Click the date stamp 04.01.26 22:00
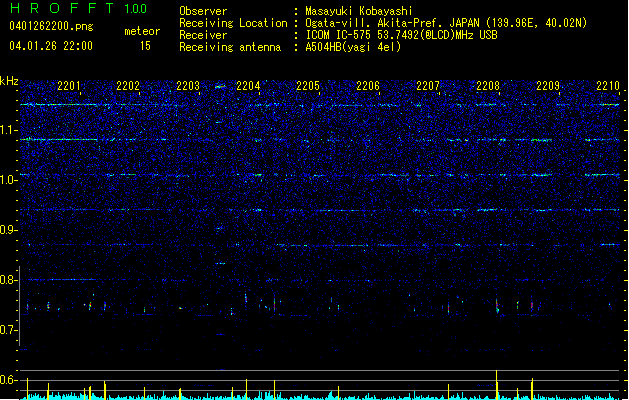This screenshot has height=400, width=629. coord(51,46)
